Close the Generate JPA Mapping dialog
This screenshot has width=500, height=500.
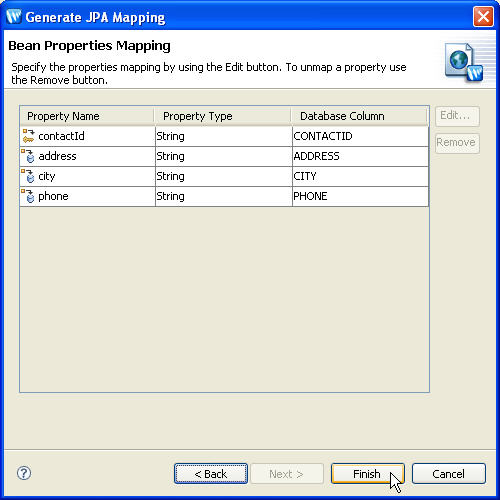tap(483, 16)
